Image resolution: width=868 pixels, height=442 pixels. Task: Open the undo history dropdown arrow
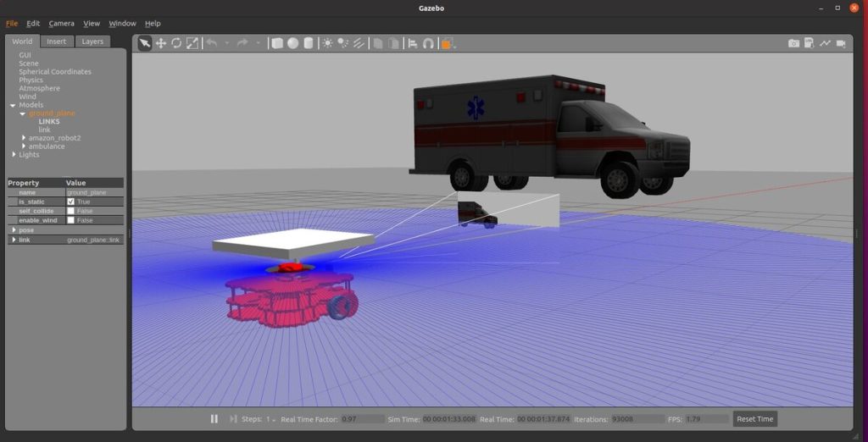click(x=227, y=43)
